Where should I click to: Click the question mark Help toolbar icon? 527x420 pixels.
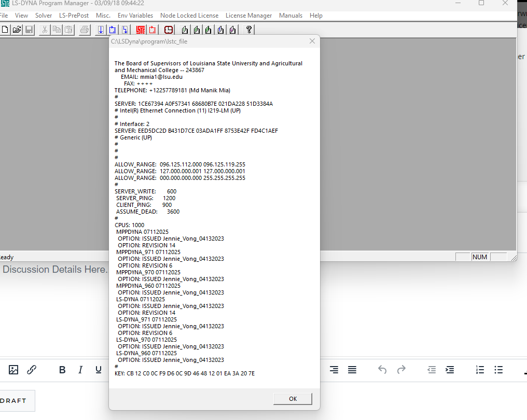click(248, 30)
